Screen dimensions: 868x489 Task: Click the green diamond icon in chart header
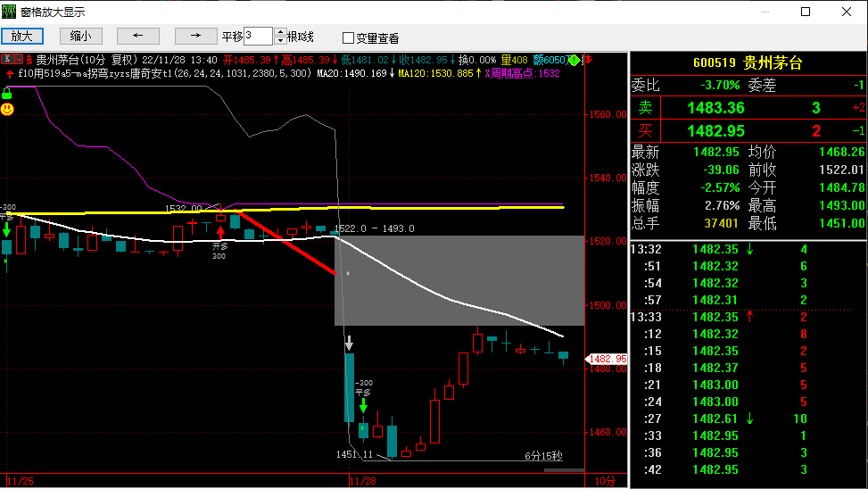pyautogui.click(x=575, y=60)
